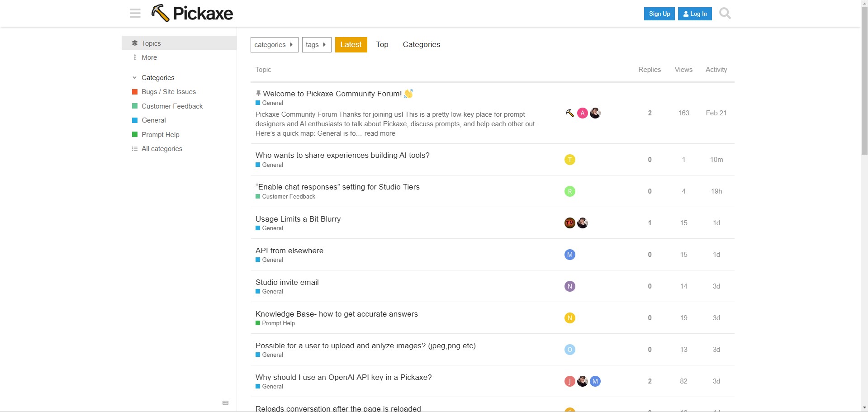Open 'Knowledge Base- how to get accurate answers' topic
868x412 pixels.
[x=337, y=314]
